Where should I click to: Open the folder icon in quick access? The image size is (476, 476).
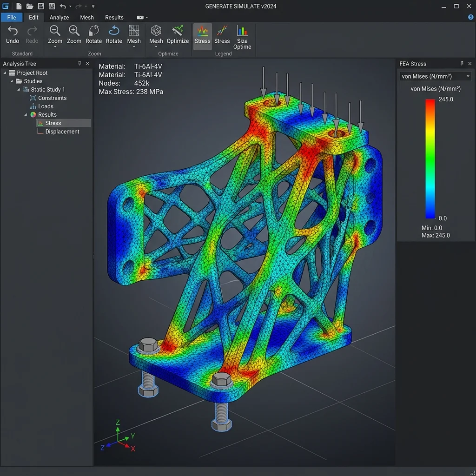(29, 6)
